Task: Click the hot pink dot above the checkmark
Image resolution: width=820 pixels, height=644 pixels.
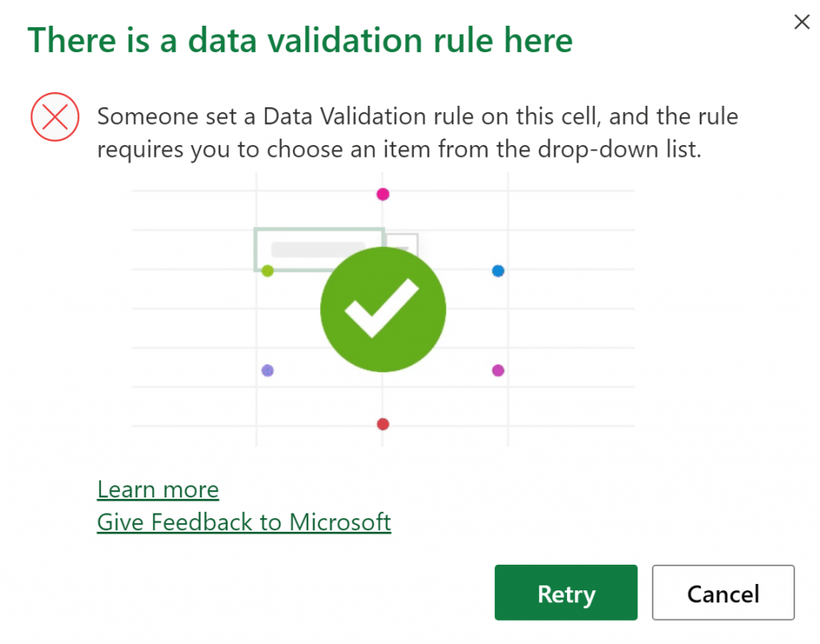Action: 383,194
